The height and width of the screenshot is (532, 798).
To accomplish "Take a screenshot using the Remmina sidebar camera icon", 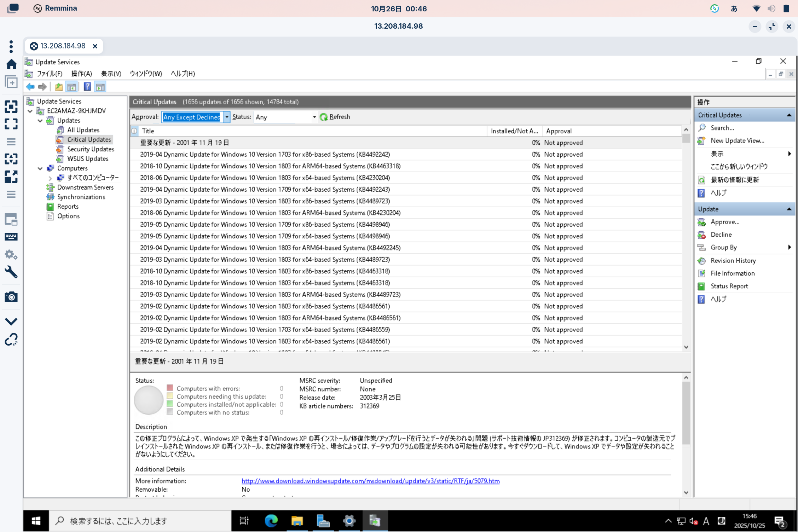I will [x=11, y=297].
